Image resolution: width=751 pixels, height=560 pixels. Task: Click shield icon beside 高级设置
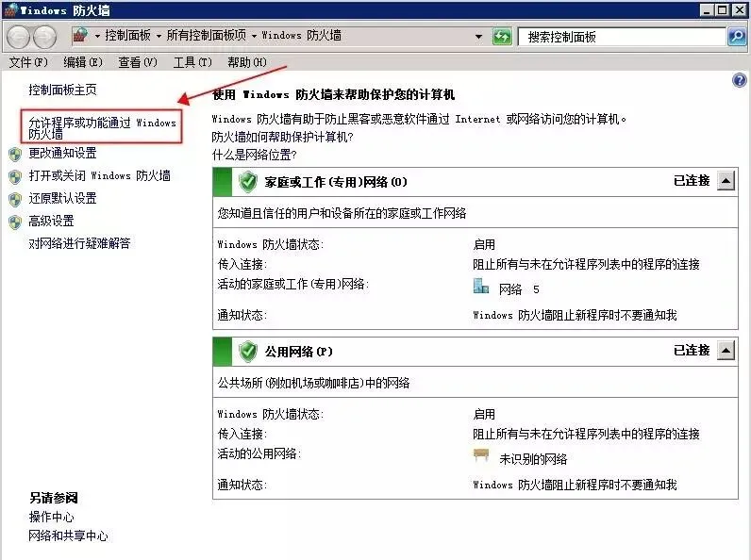point(15,222)
